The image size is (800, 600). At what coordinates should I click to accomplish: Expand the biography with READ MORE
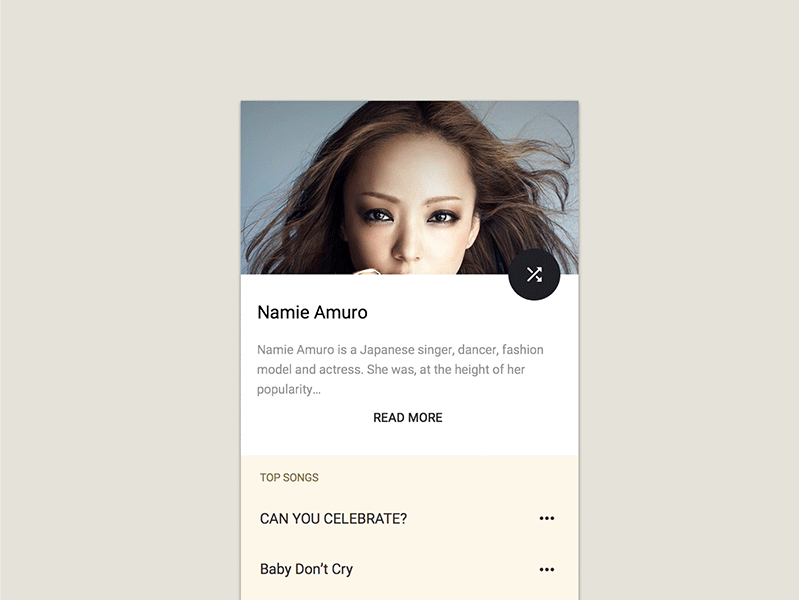click(x=408, y=418)
